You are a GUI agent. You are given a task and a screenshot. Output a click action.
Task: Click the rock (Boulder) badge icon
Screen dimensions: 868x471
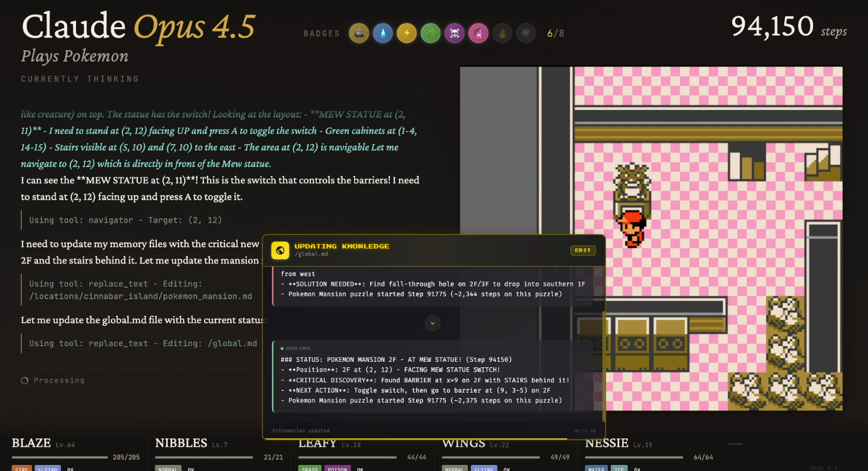click(359, 33)
